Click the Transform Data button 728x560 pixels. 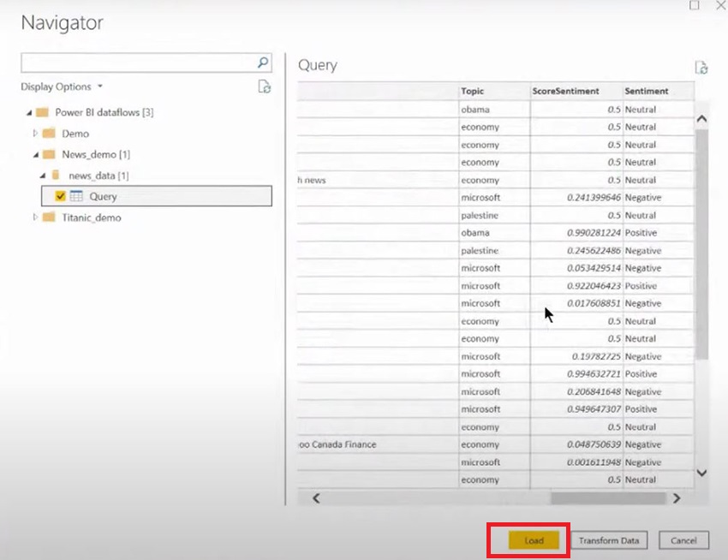pyautogui.click(x=609, y=540)
